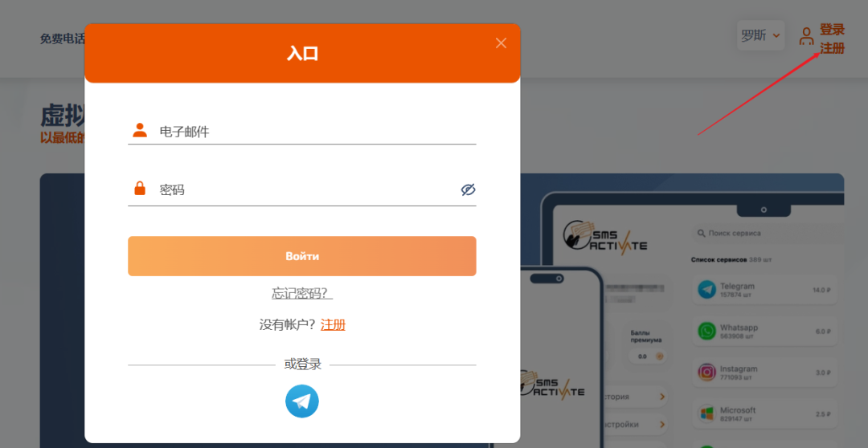Click the 没有帐户? text
Viewport: 868px width, 448px height.
coord(287,324)
